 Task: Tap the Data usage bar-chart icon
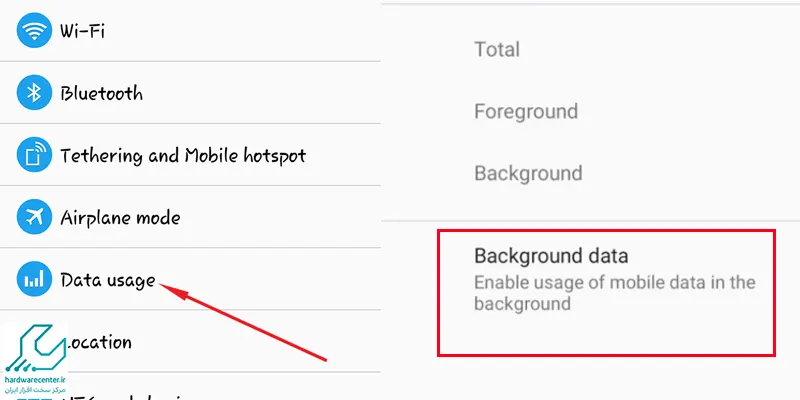coord(34,280)
